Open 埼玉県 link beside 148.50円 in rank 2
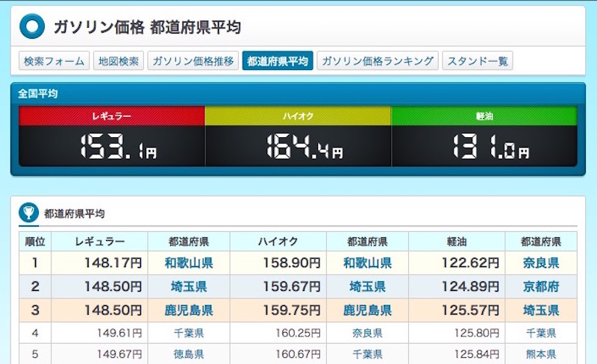Screen dimensions: 597x364 pyautogui.click(x=189, y=286)
